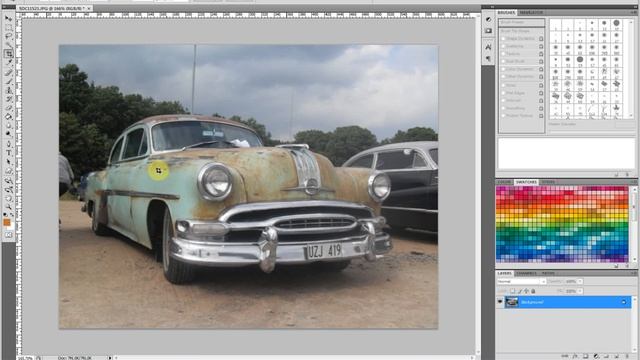Select the Hand tool
Viewport: 640px width, 360px height.
coord(8,199)
